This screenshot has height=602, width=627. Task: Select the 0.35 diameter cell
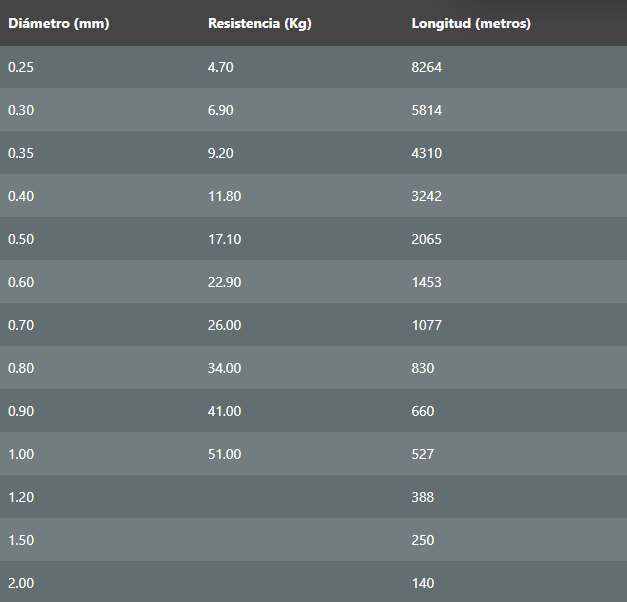[21, 153]
